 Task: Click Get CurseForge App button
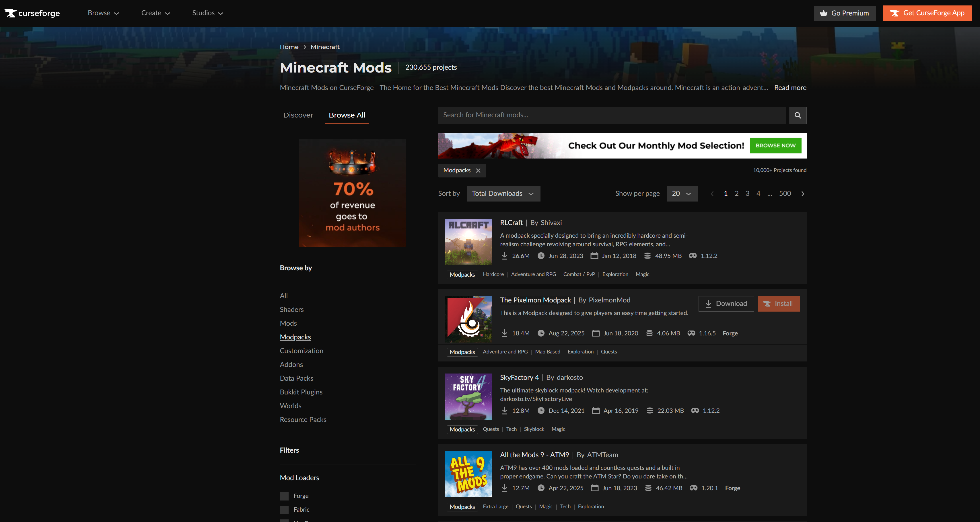click(927, 13)
